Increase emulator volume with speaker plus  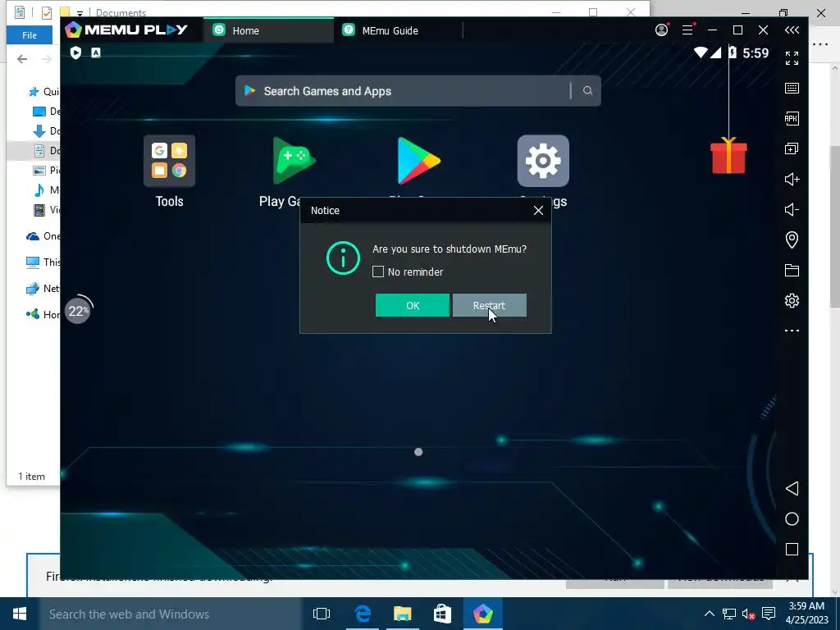click(x=792, y=179)
